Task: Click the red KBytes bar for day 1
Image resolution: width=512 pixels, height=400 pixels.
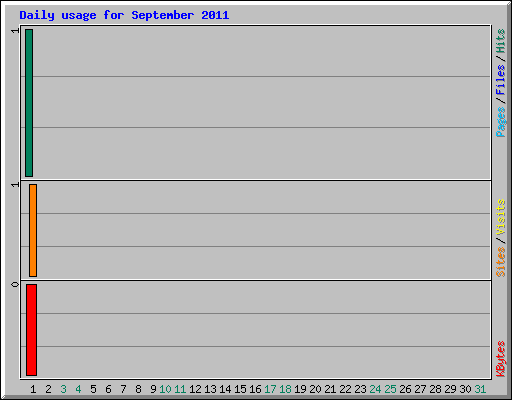Action: coord(31,330)
